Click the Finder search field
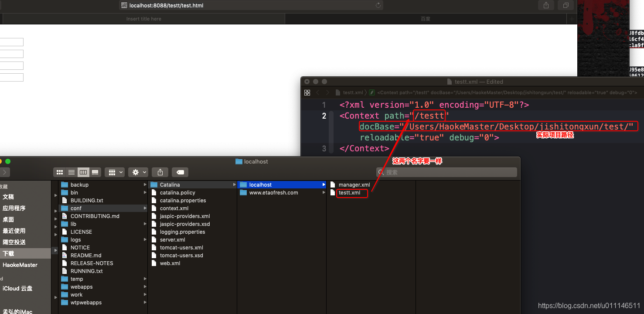The image size is (644, 314). click(445, 172)
